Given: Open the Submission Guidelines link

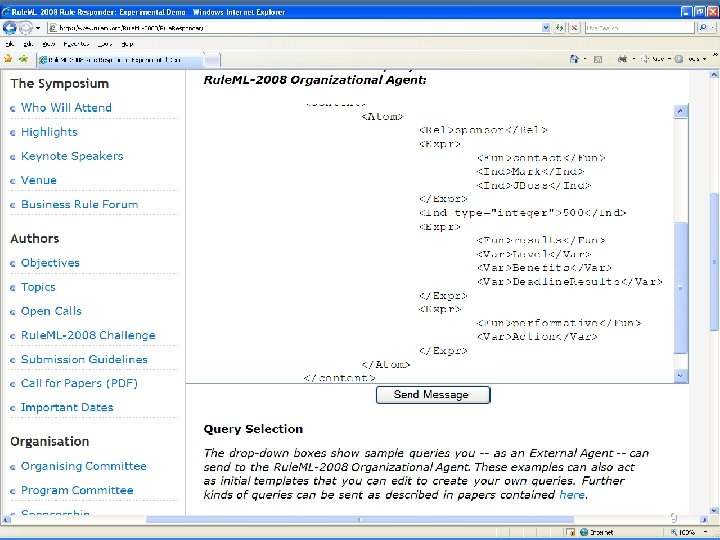Looking at the screenshot, I should [x=84, y=360].
